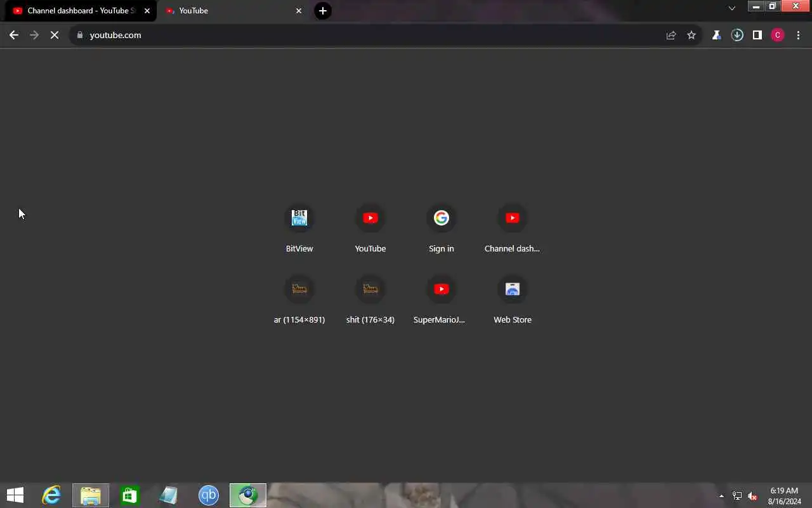Viewport: 812px width, 508px height.
Task: Switch to Channel dashboard tab
Action: (81, 11)
